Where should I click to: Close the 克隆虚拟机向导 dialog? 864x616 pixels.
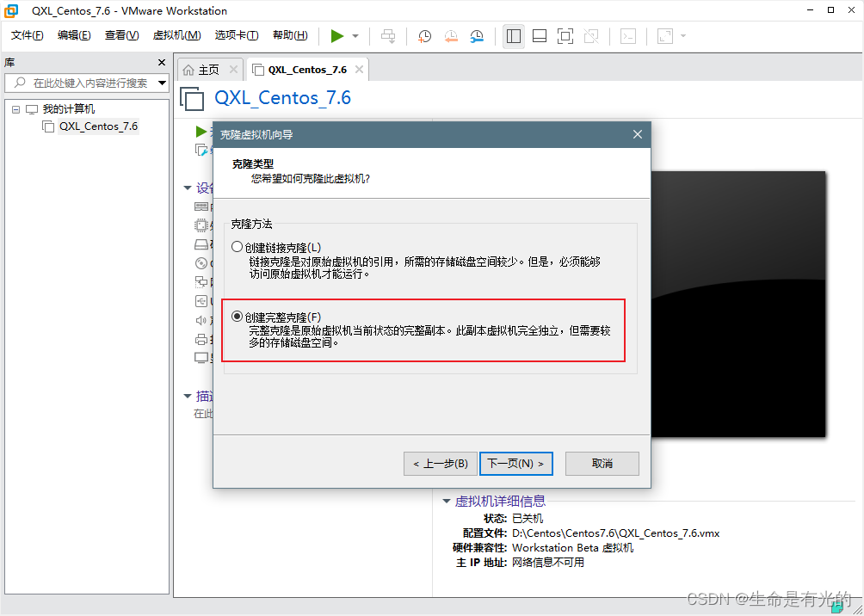point(638,134)
